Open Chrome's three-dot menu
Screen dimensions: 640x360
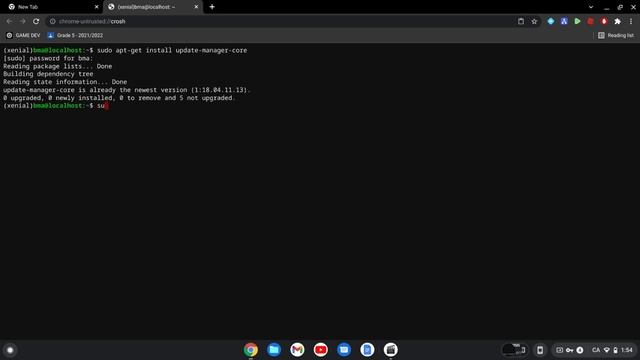[631, 21]
